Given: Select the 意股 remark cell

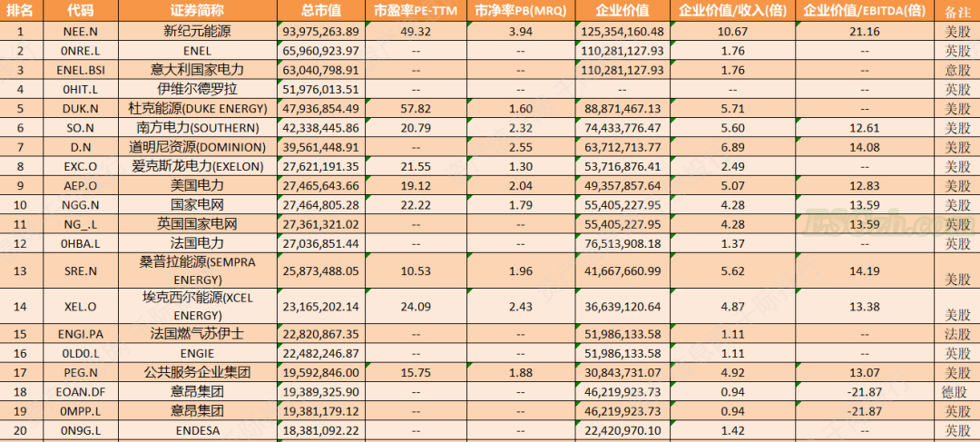Looking at the screenshot, I should (x=957, y=70).
